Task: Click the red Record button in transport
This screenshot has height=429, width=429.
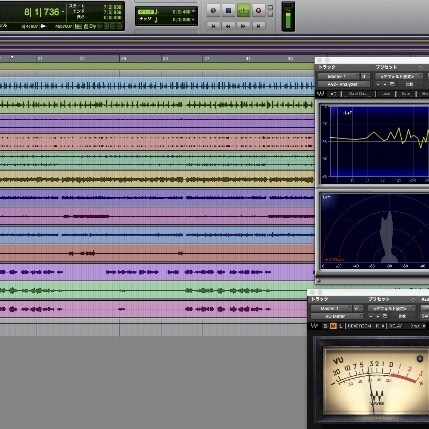Action: (x=258, y=10)
